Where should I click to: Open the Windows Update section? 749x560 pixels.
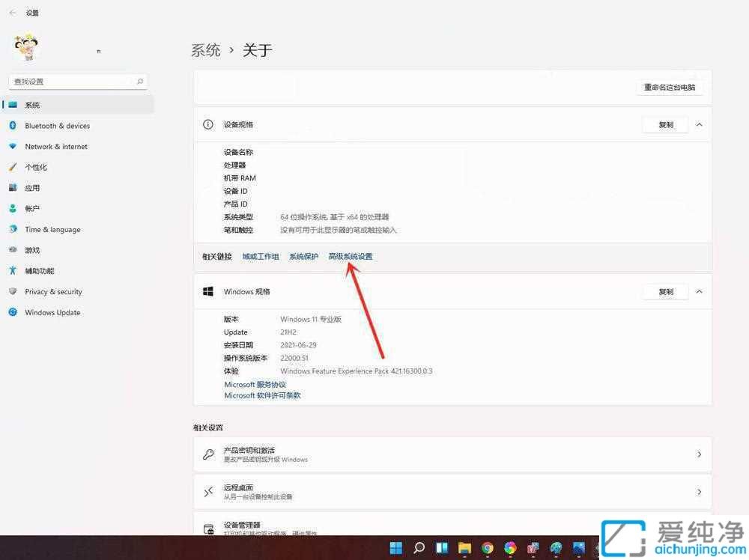(x=51, y=312)
